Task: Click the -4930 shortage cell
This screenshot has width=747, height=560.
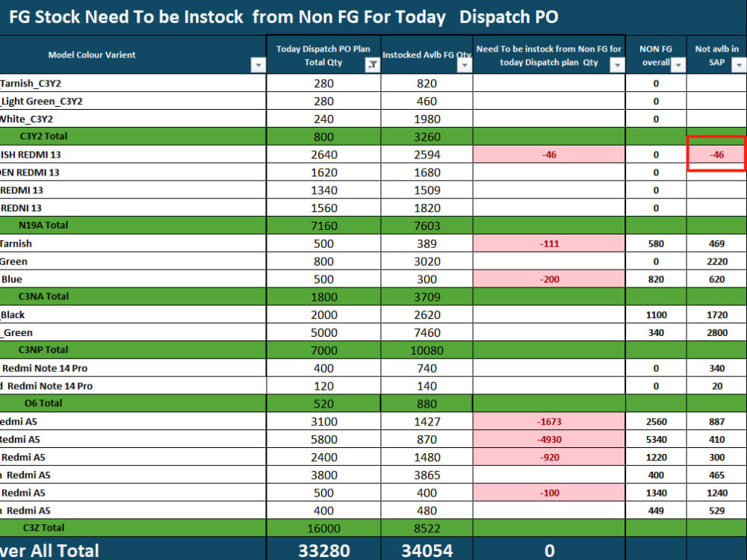Action: coord(549,439)
